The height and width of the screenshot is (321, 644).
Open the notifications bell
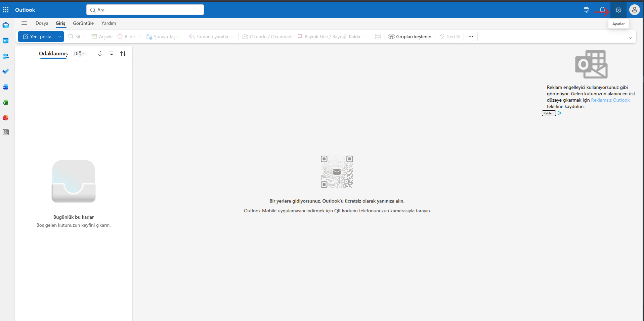click(602, 10)
